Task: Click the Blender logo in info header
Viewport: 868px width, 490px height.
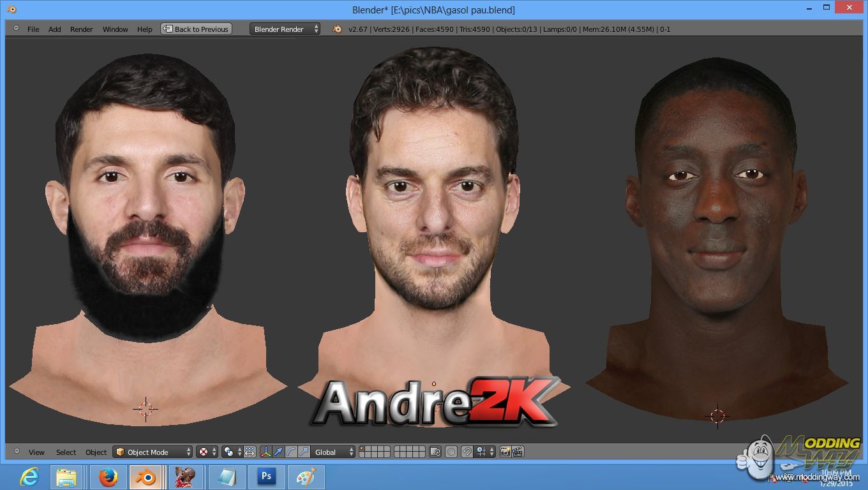Action: tap(336, 29)
